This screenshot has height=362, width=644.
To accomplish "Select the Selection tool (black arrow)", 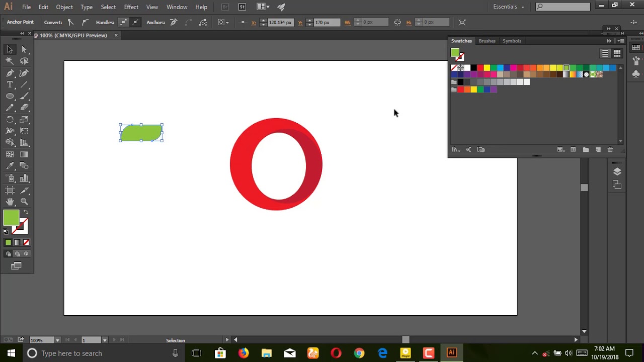I will click(10, 49).
